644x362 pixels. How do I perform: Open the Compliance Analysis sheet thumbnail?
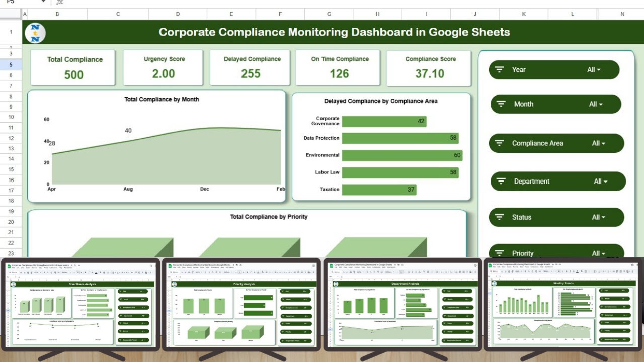tap(80, 304)
